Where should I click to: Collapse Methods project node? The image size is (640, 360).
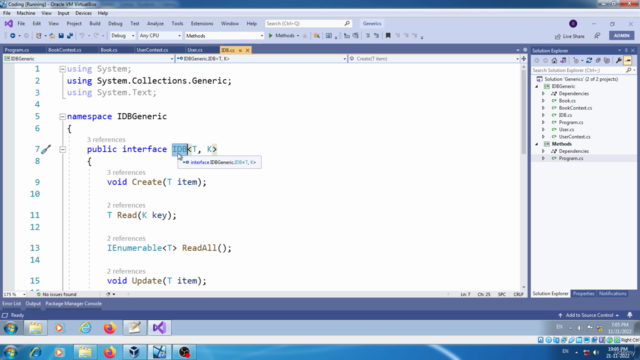point(537,144)
